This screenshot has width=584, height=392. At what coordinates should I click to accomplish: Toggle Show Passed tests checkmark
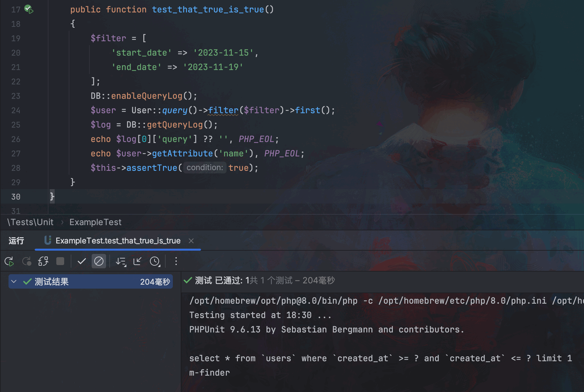click(x=82, y=261)
